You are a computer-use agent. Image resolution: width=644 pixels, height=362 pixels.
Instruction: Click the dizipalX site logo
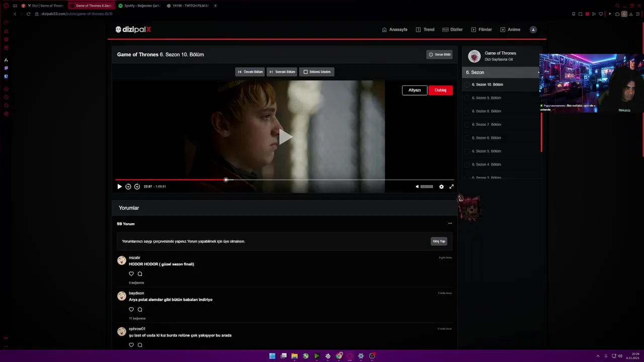[x=133, y=30]
